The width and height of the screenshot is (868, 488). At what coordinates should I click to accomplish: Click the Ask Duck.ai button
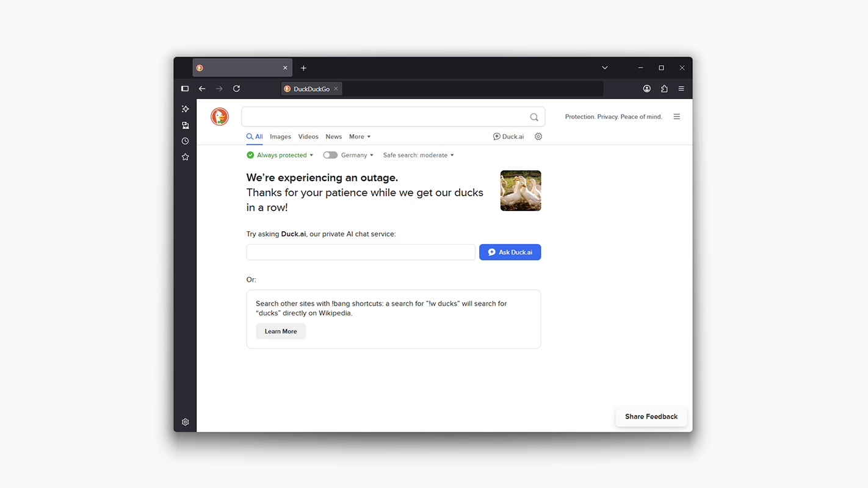point(510,252)
